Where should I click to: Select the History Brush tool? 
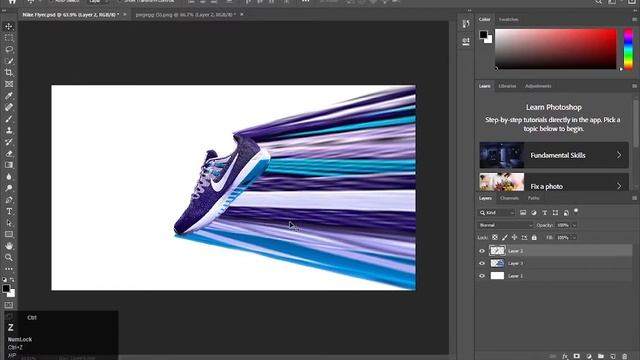9,142
